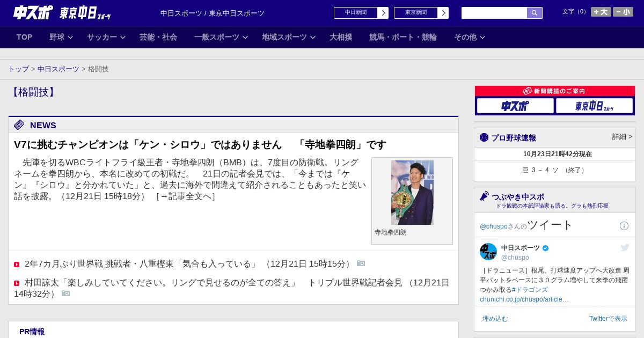This screenshot has height=338, width=644.
Task: Click the PR情報 section heading
Action: click(32, 332)
